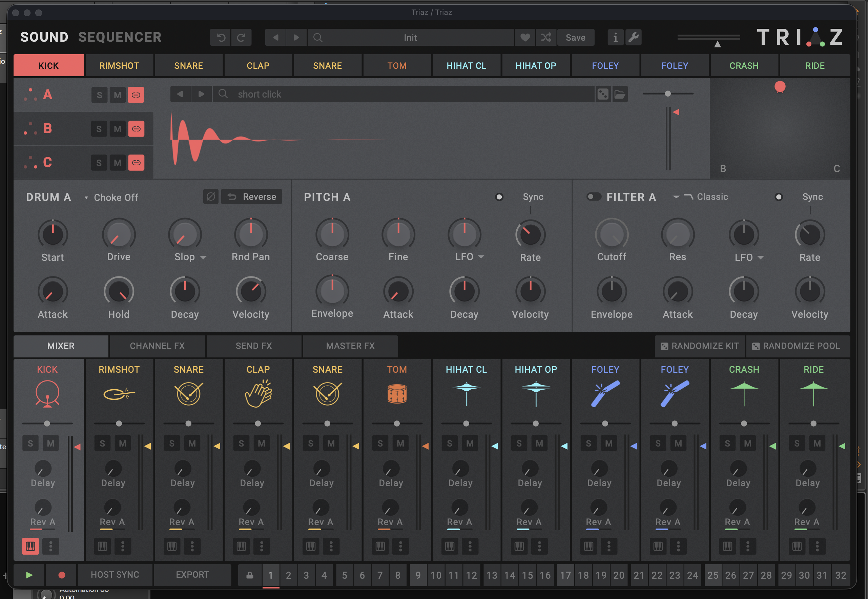Open the CHANNEL FX tab
Viewport: 868px width, 599px height.
point(157,346)
